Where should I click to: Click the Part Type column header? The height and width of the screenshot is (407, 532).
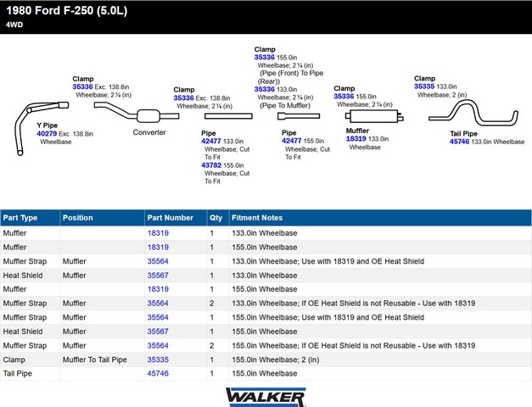30,218
